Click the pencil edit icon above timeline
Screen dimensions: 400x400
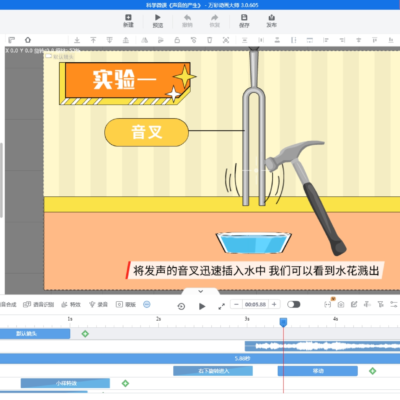pos(354,304)
